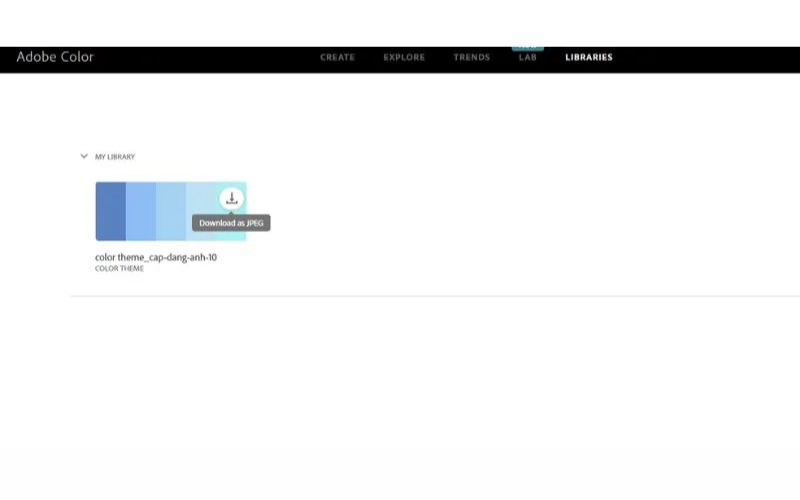This screenshot has height=500, width=800.
Task: Open the LAB tab
Action: click(x=528, y=58)
